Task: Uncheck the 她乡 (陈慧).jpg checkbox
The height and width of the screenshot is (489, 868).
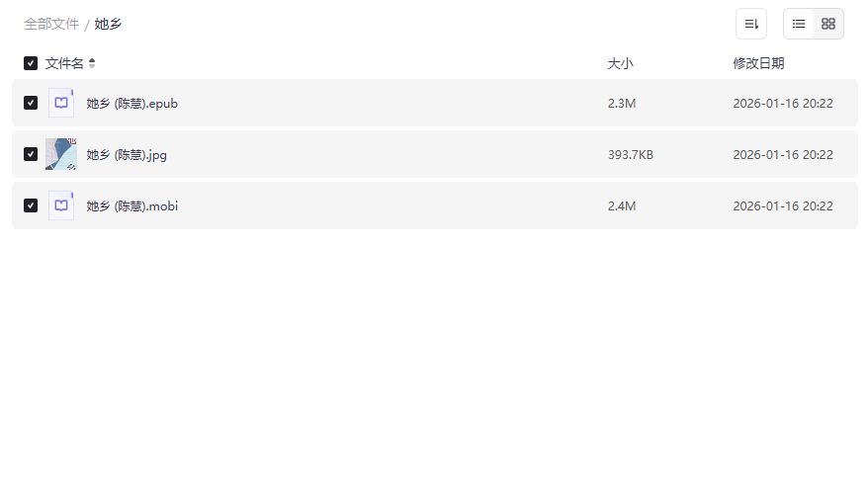Action: (31, 154)
